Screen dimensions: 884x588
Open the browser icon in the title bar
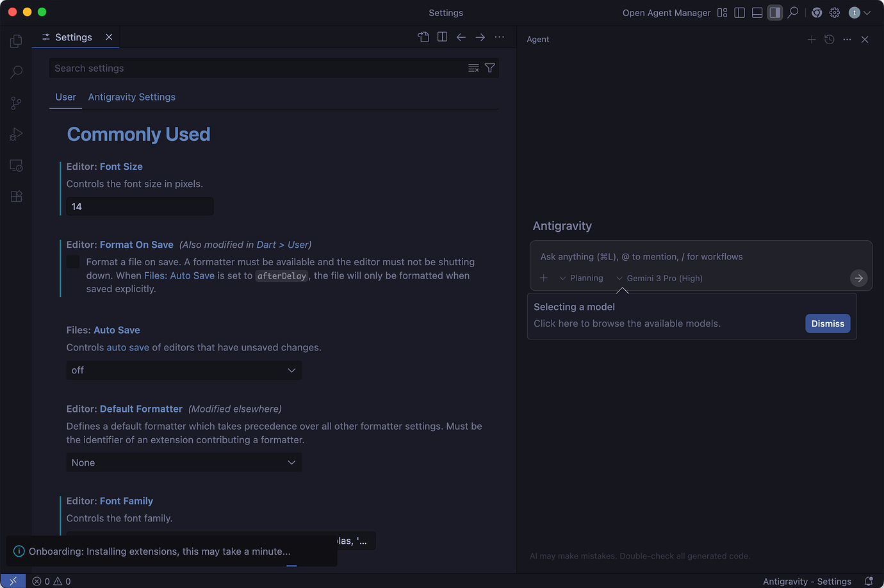click(817, 13)
